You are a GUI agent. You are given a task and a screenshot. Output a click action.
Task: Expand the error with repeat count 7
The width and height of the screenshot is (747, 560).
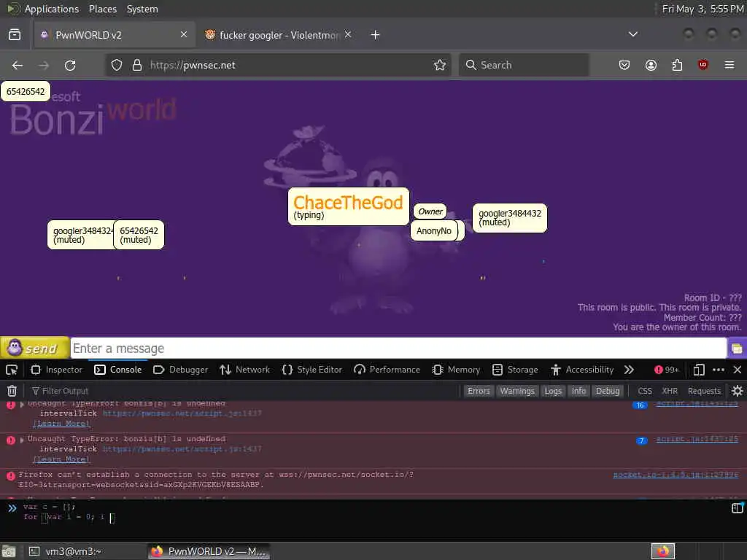point(22,440)
